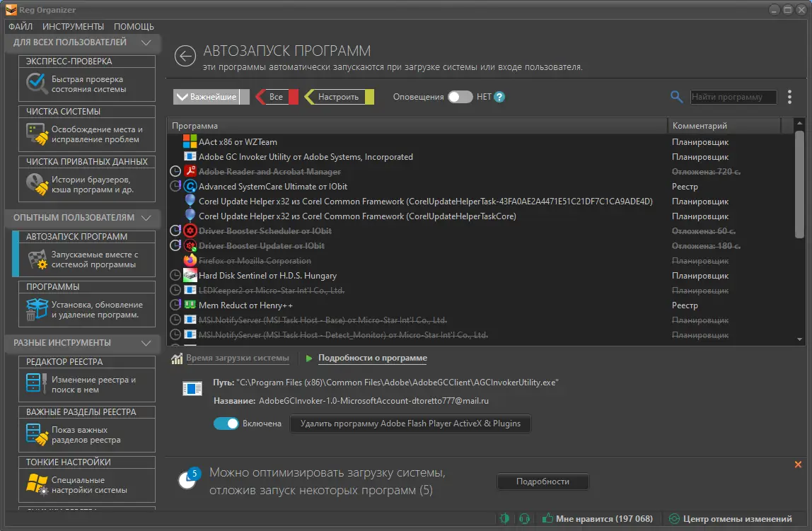Open the three-dot options menu icon
The width and height of the screenshot is (812, 531).
pyautogui.click(x=789, y=97)
